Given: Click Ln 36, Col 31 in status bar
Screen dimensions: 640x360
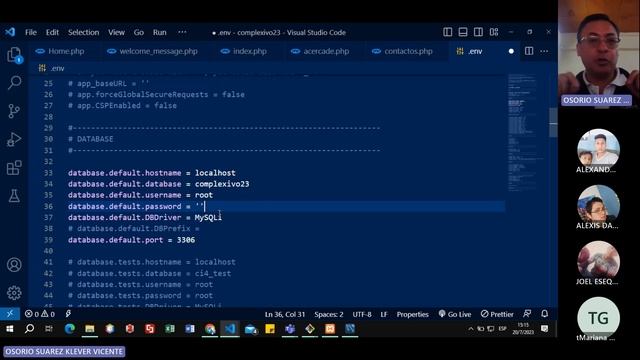Looking at the screenshot, I should coord(284,314).
